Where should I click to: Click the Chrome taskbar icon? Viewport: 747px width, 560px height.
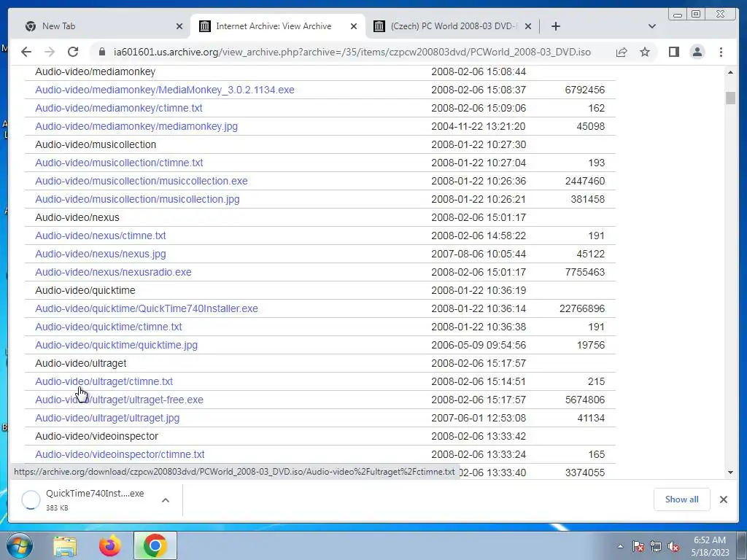coord(155,545)
